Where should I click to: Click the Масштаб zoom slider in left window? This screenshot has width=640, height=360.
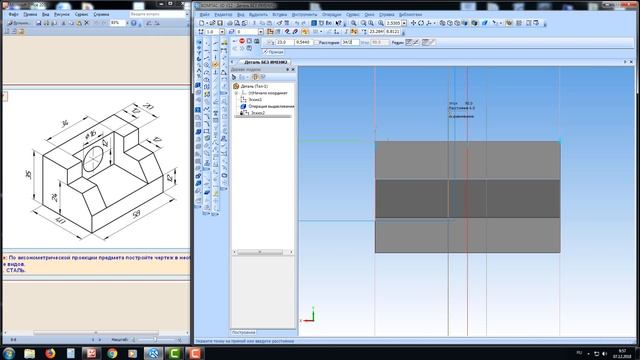156,340
